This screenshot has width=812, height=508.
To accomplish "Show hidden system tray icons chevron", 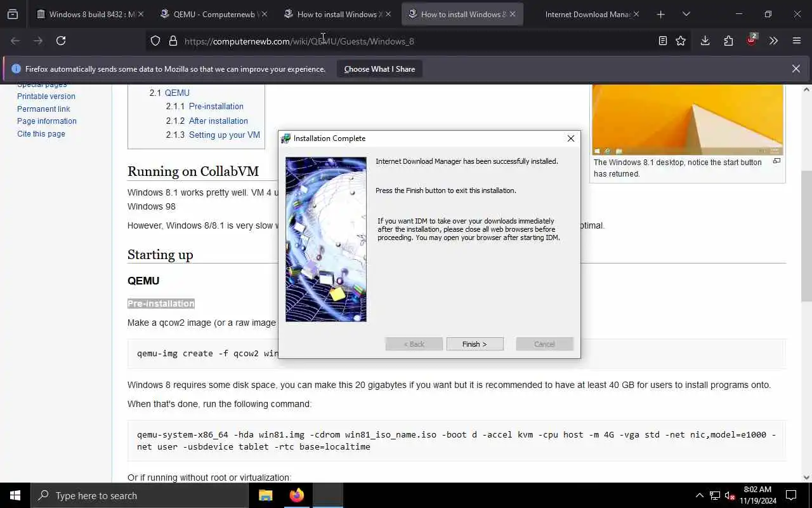I will pyautogui.click(x=700, y=495).
